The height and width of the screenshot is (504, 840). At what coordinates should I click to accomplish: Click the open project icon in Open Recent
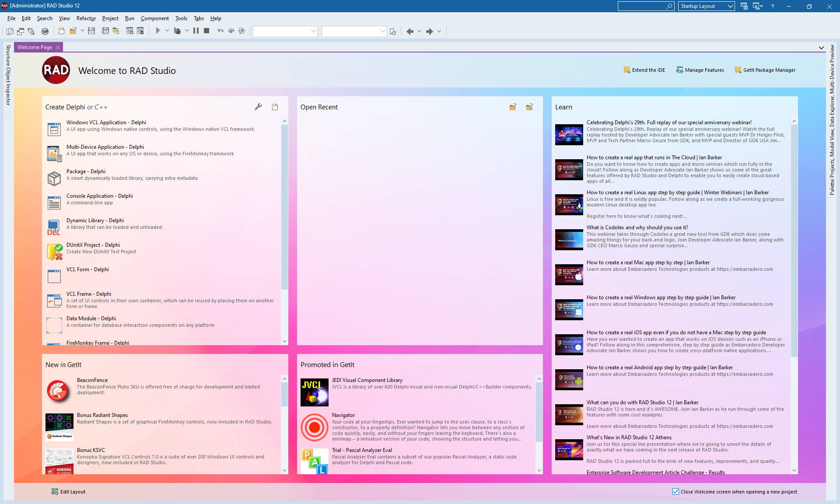(x=529, y=107)
